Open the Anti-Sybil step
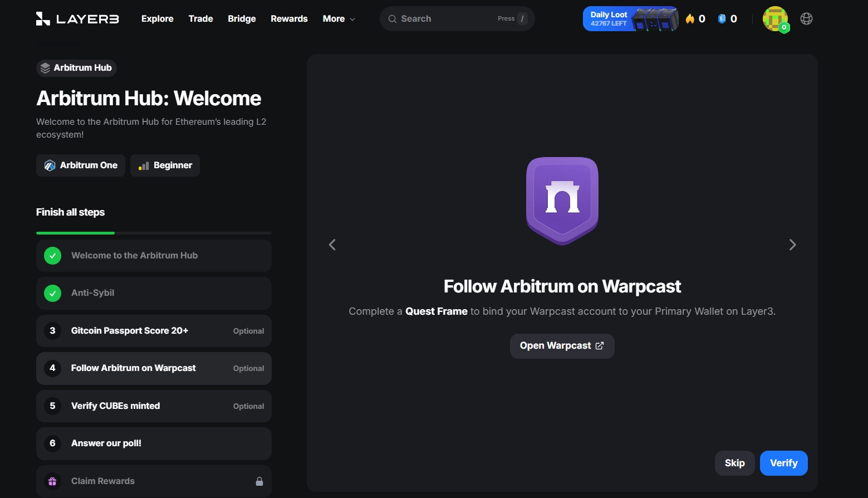Image resolution: width=868 pixels, height=498 pixels. point(154,293)
